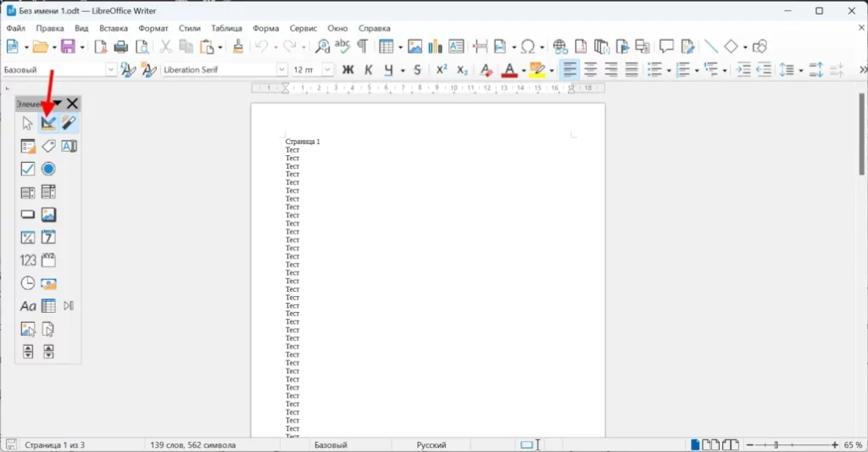Insert a Pattern Field (Aa) control

click(27, 306)
